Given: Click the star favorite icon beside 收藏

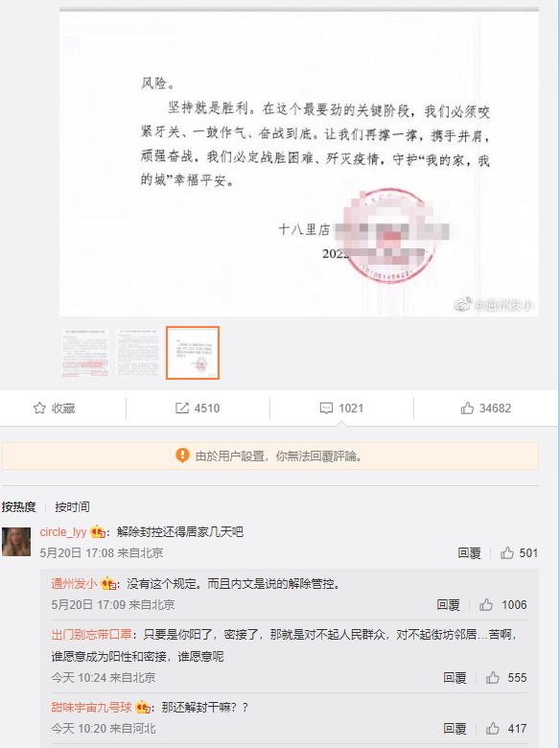Looking at the screenshot, I should pos(39,408).
